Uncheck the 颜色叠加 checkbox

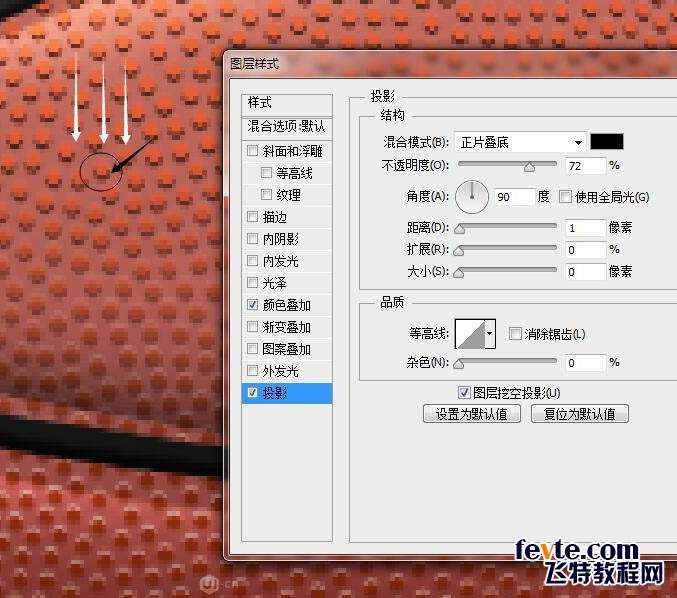252,305
